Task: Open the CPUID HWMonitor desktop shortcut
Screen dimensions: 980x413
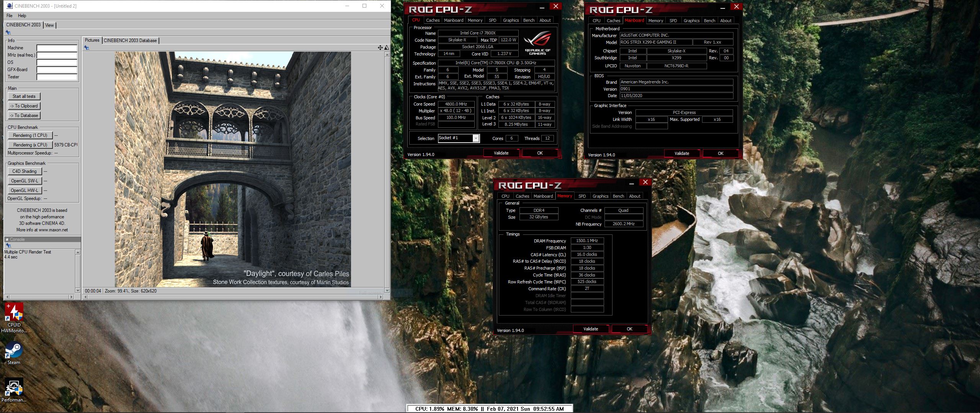Action: [14, 317]
